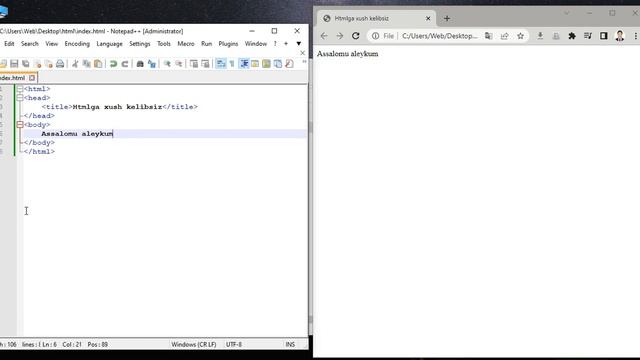
Task: Open the Language menu
Action: coord(109,44)
